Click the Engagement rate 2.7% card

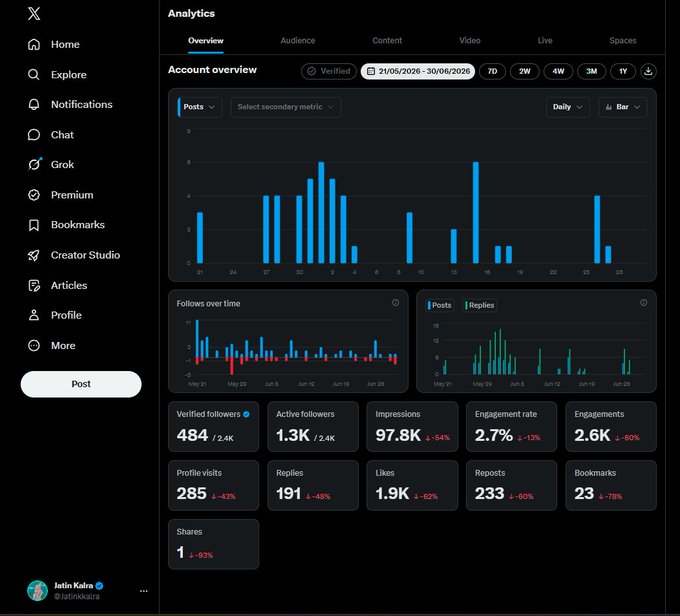tap(511, 426)
